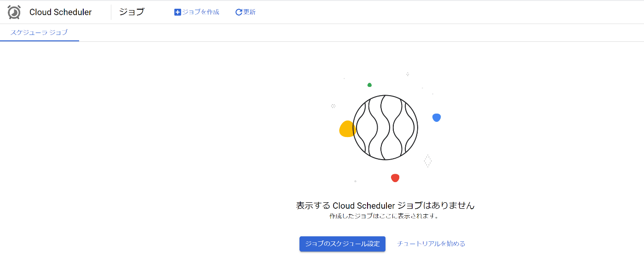Select the スケジューラ ジョブ tab
The width and height of the screenshot is (644, 263).
tap(39, 32)
